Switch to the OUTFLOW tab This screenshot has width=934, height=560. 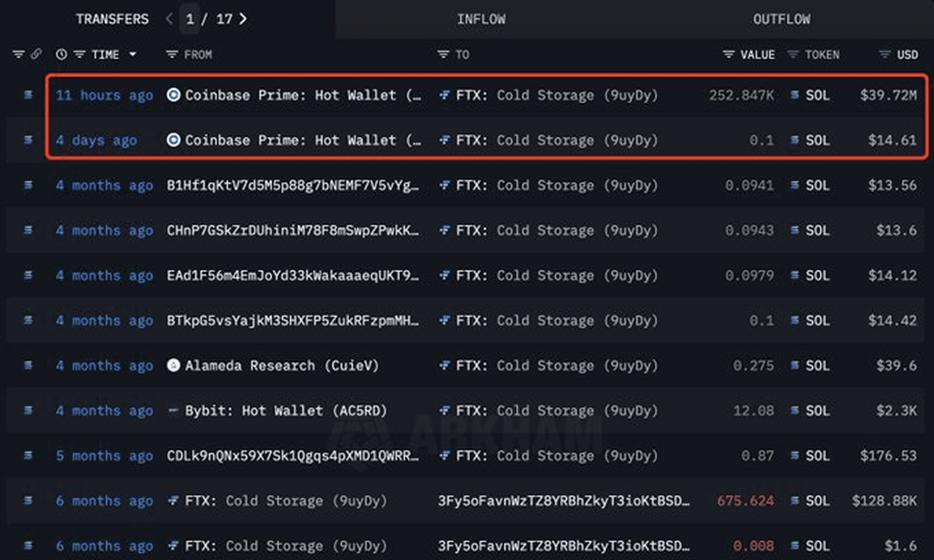(x=781, y=19)
